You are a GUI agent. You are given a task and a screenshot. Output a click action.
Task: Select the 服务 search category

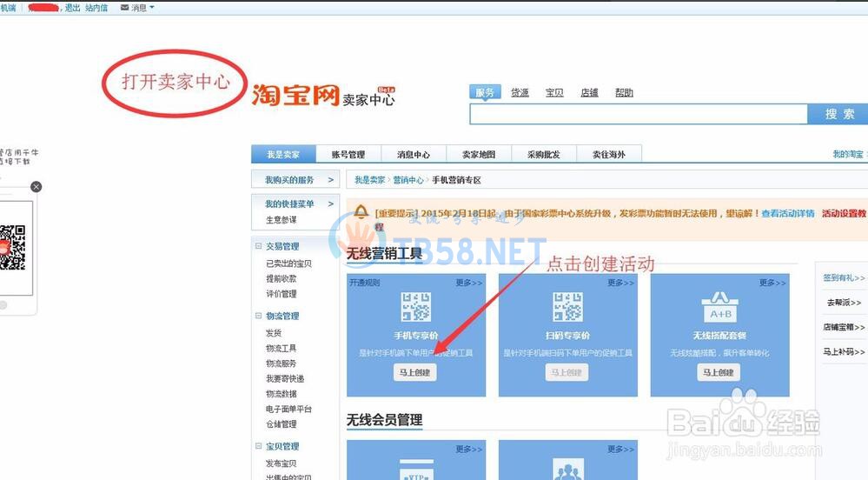[x=485, y=92]
